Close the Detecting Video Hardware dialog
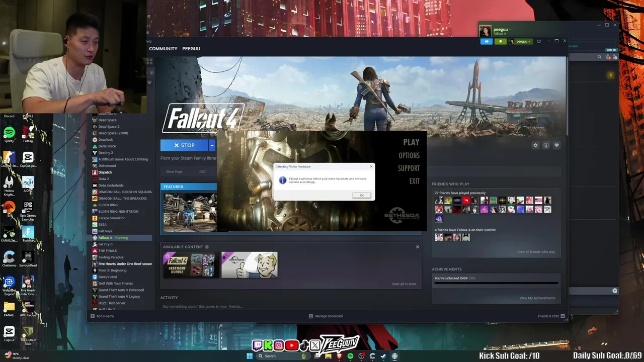This screenshot has height=362, width=644. pyautogui.click(x=371, y=166)
